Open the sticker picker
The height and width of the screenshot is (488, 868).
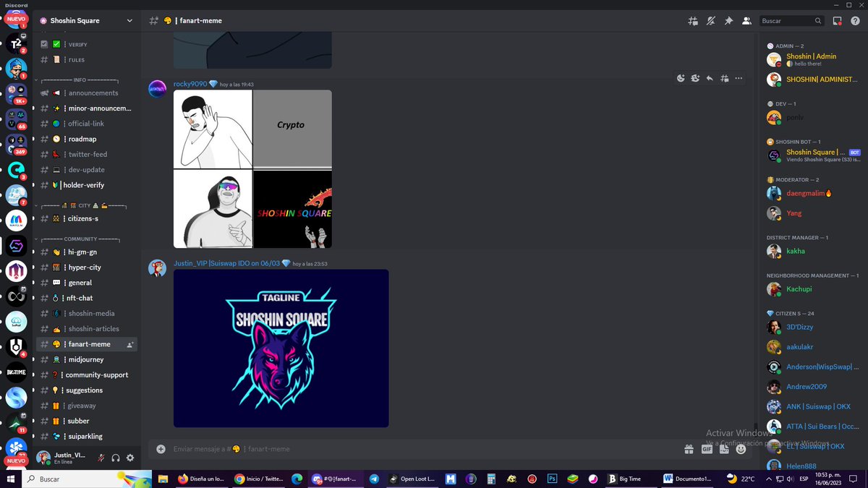point(723,449)
